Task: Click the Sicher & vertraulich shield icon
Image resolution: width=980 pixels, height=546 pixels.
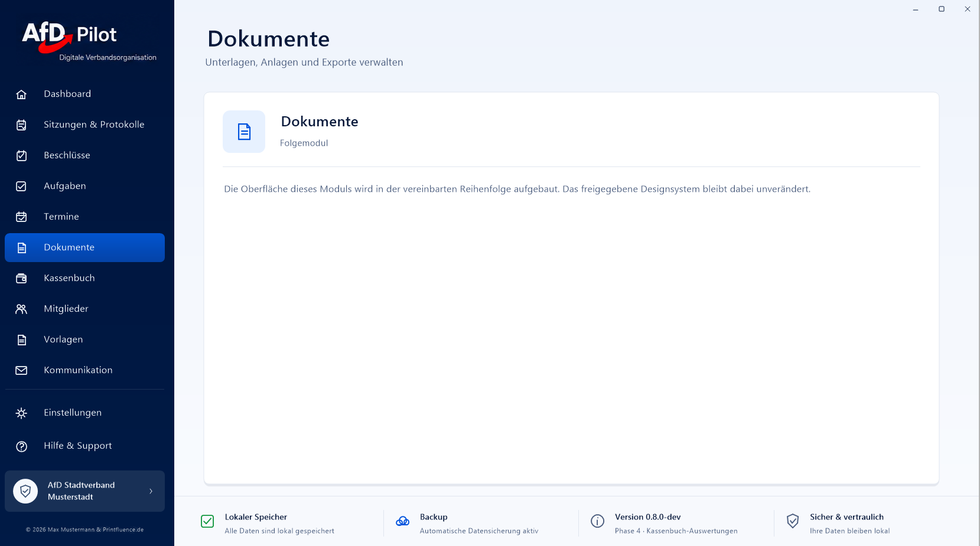Action: (793, 521)
